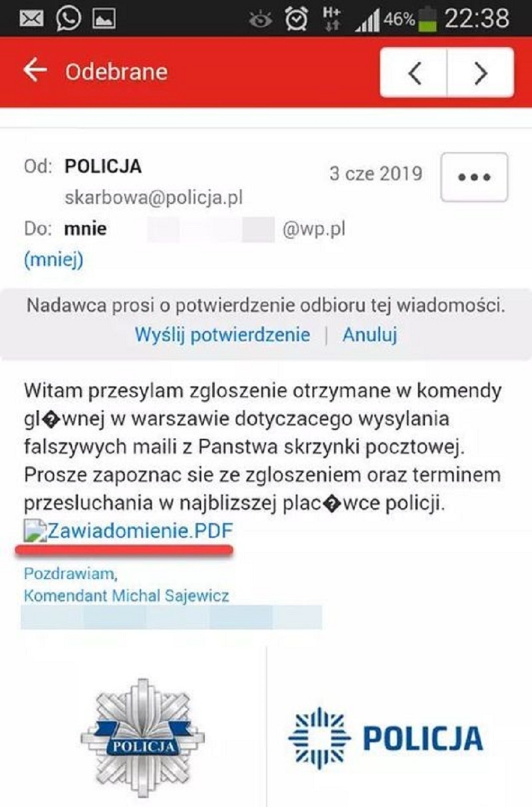This screenshot has height=807, width=532.
Task: Tap sender address skarbowa@policja.pl
Action: (x=154, y=198)
